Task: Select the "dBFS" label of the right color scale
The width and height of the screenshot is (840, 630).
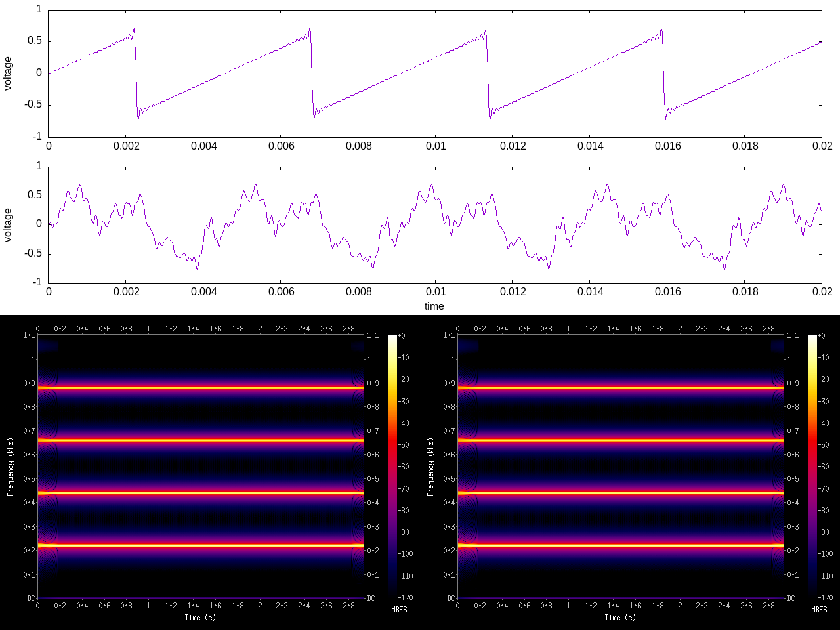Action: click(819, 610)
